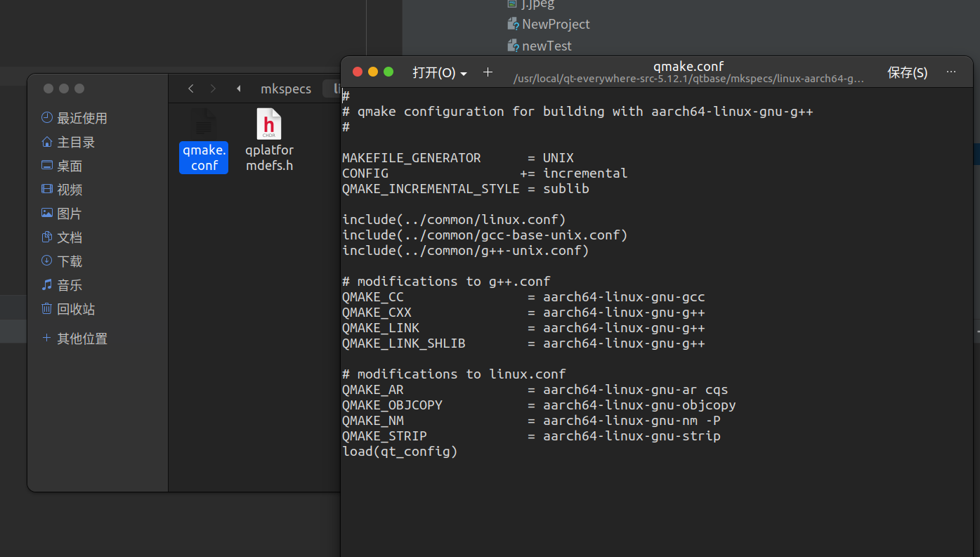Click the MAKEFILE_GENERATOR line
The width and height of the screenshot is (980, 557).
458,158
